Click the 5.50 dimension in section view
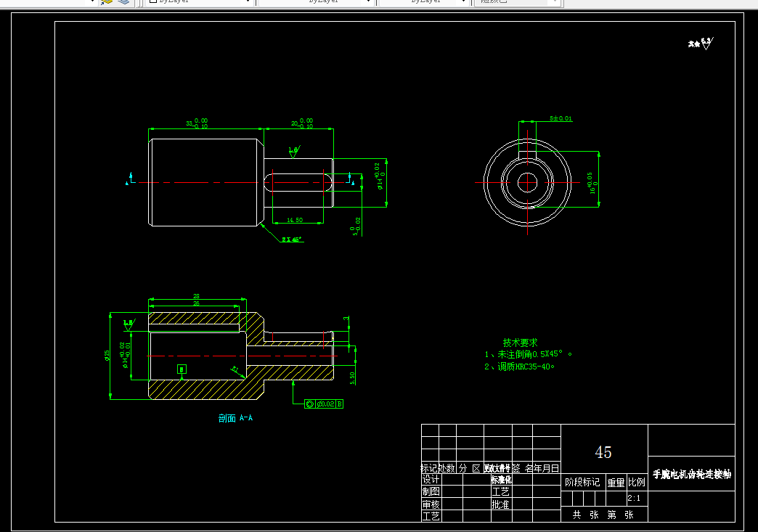The width and height of the screenshot is (758, 532). [x=352, y=378]
